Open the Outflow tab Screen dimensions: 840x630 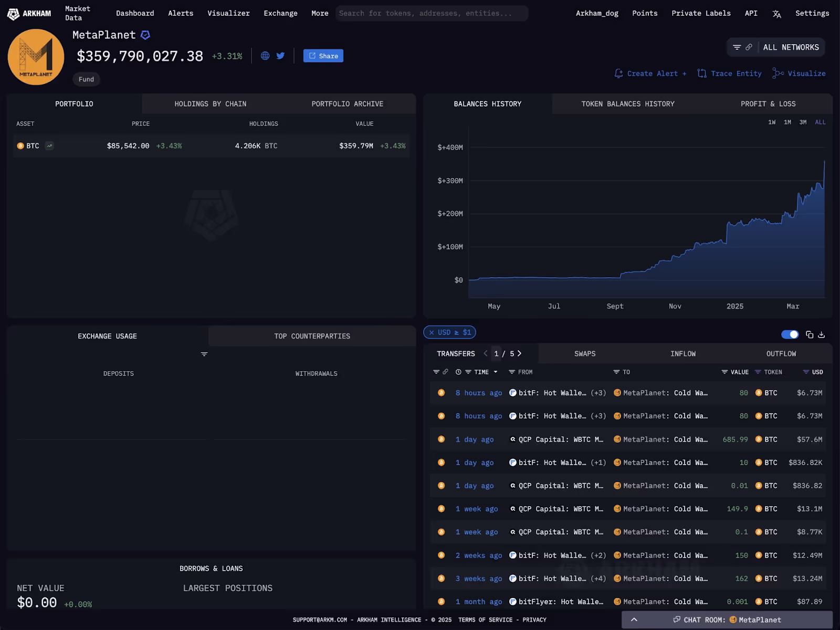point(781,354)
